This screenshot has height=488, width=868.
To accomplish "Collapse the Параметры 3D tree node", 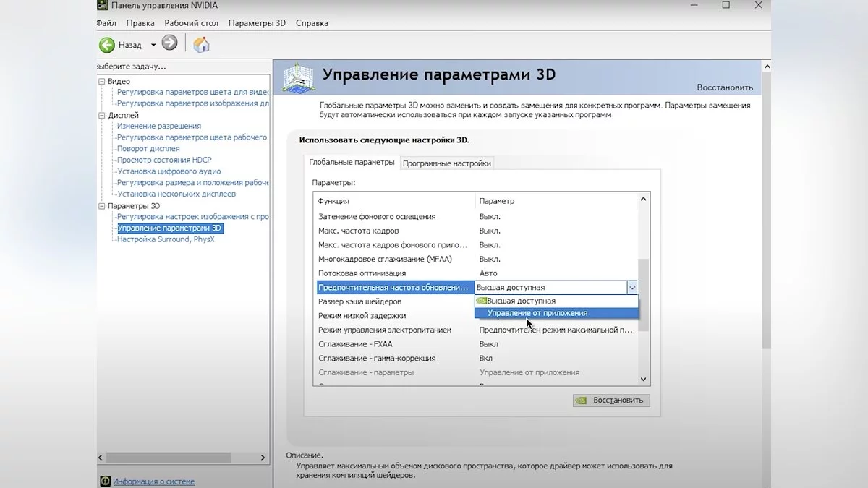I will point(102,206).
